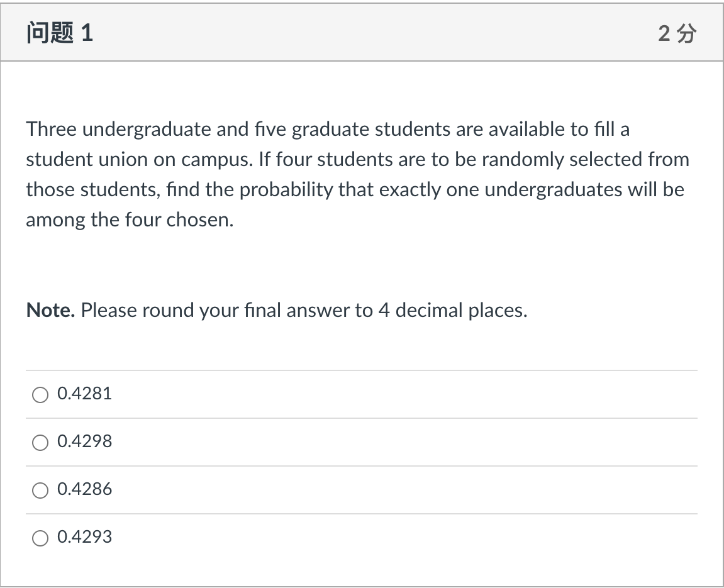Click the "0.4293" answer label text

[x=84, y=537]
